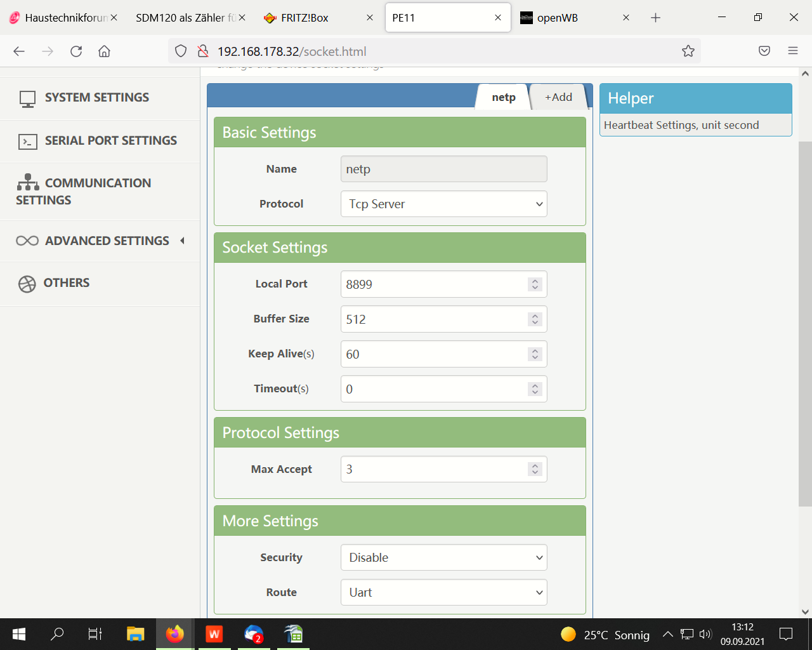
Task: Click the Buffer Size field
Action: pos(444,319)
